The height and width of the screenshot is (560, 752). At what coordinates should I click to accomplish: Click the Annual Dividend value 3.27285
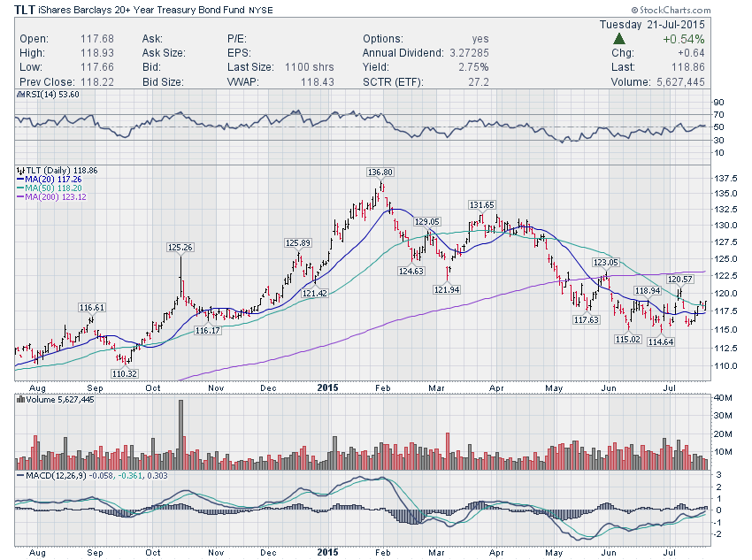[469, 53]
